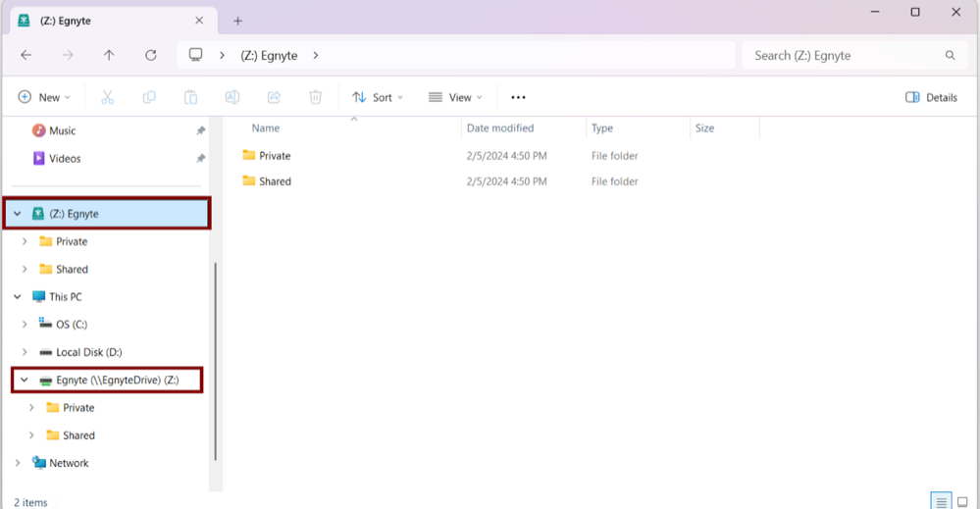This screenshot has height=509, width=980.
Task: Select (Z:) Egnyte in navigation pane
Action: tap(107, 214)
